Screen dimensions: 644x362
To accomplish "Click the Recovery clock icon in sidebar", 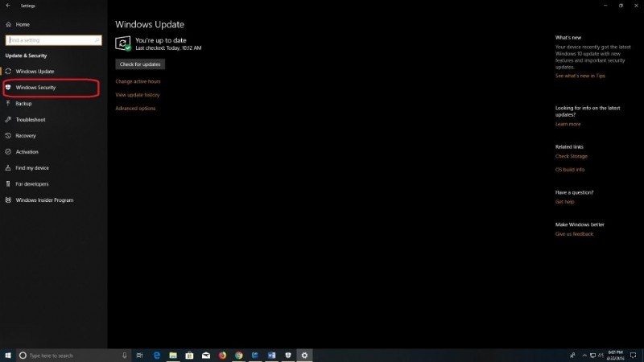I will [8, 135].
